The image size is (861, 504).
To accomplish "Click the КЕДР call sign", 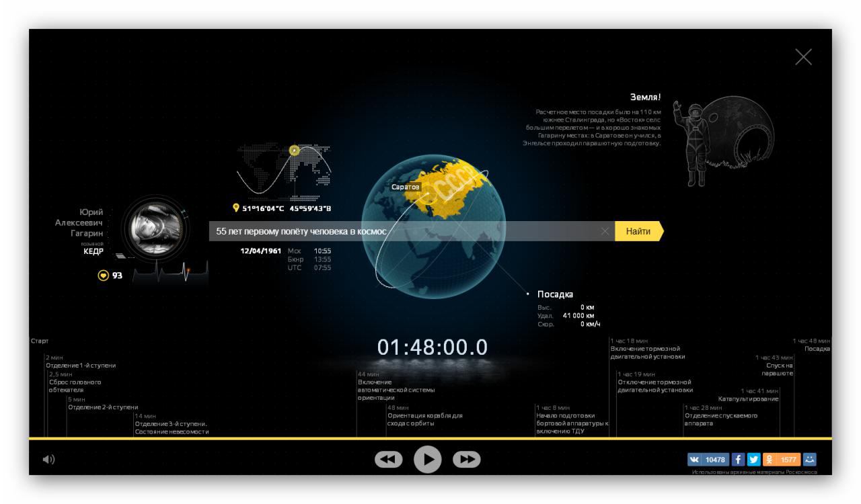I will coord(93,251).
